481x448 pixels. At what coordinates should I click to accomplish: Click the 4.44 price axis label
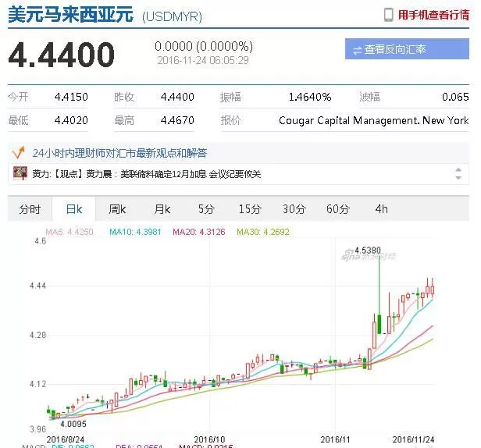click(x=37, y=286)
